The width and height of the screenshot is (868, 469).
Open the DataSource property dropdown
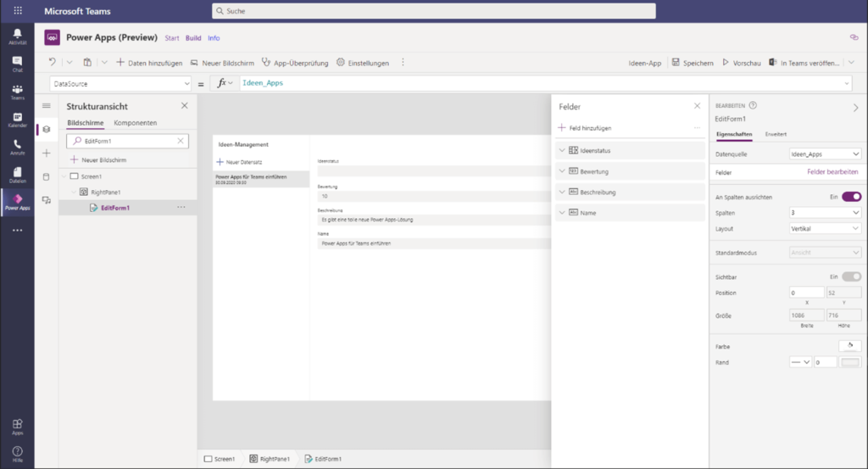120,84
